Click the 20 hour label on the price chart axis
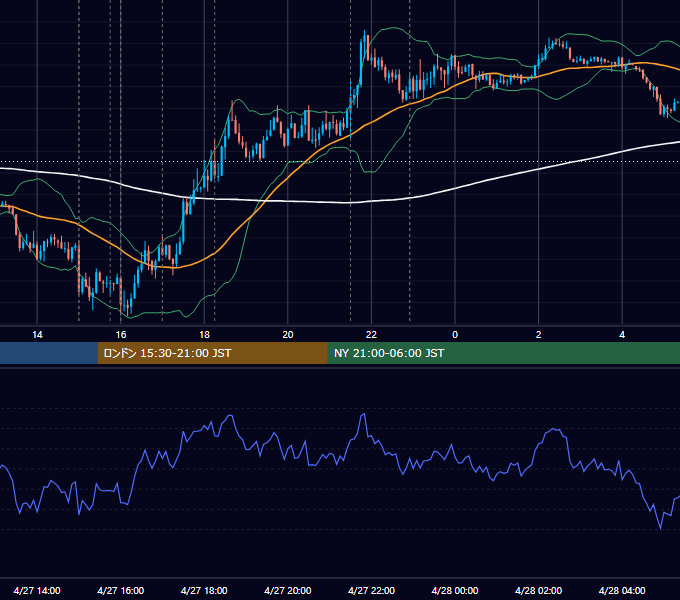The height and width of the screenshot is (600, 680). [x=288, y=335]
